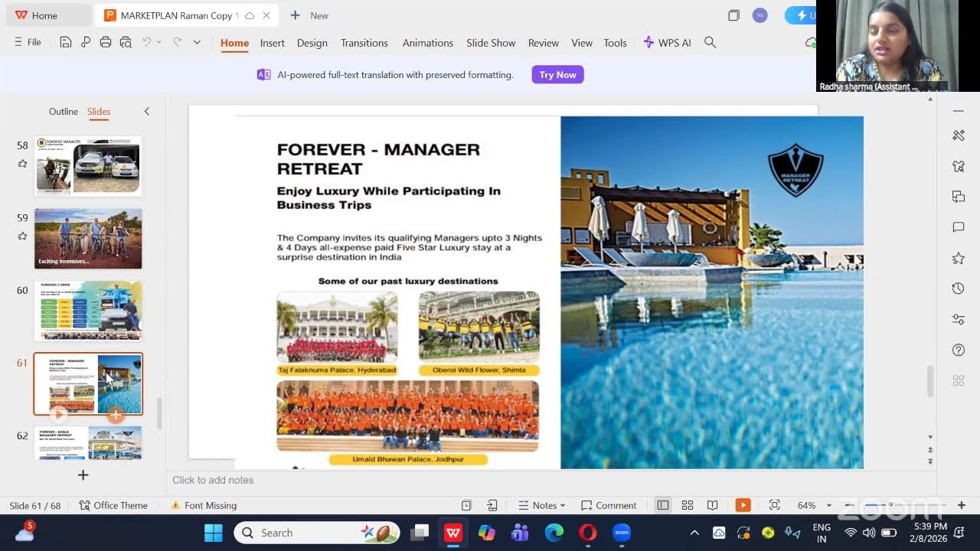Viewport: 980px width, 551px height.
Task: Show hidden system tray icons
Action: [x=694, y=533]
